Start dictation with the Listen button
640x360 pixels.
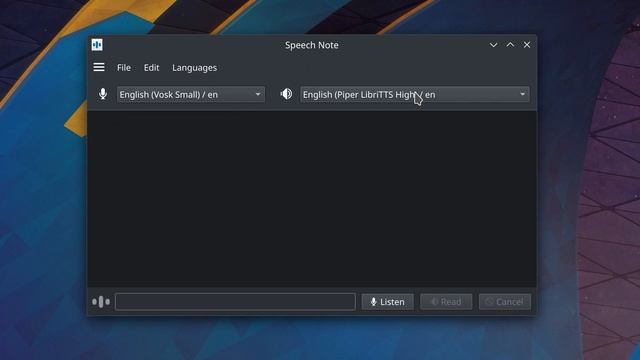(387, 302)
